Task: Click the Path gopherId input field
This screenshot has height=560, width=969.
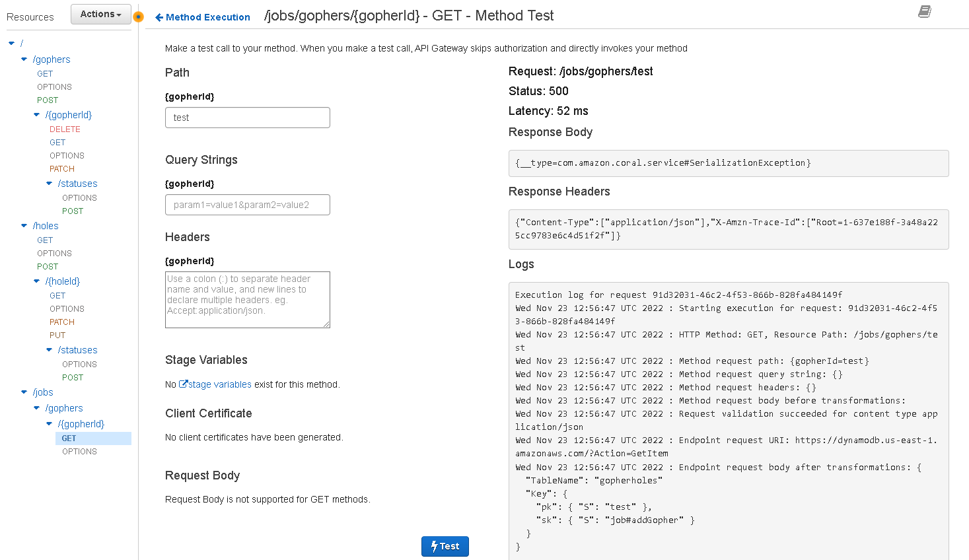Action: click(x=247, y=118)
